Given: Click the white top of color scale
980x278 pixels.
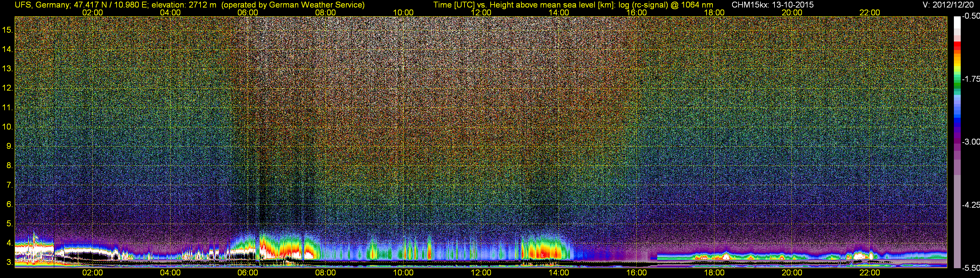Looking at the screenshot, I should (957, 23).
